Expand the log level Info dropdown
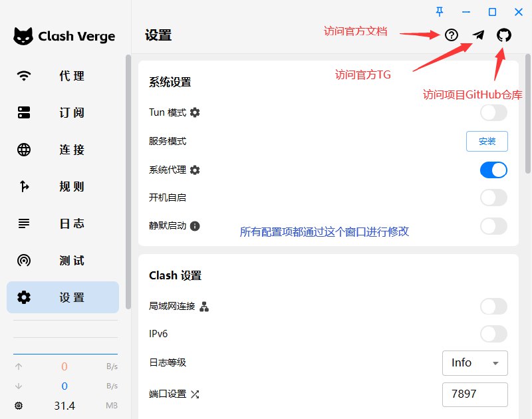Viewport: 532px width, 419px height. [475, 363]
